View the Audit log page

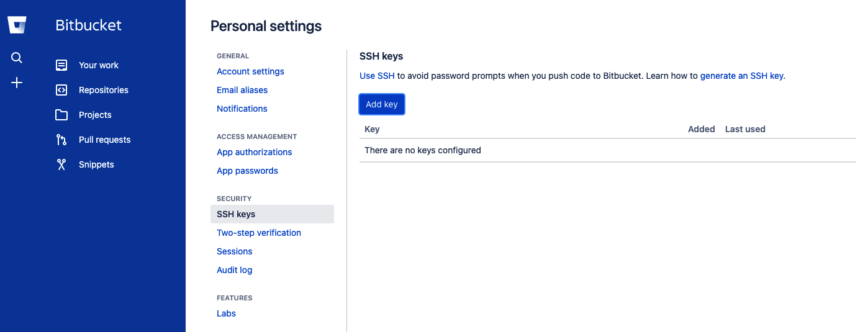(x=234, y=270)
